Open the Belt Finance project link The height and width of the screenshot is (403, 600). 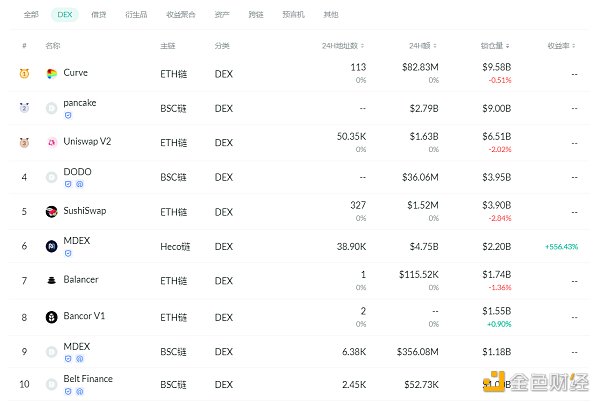[88, 379]
